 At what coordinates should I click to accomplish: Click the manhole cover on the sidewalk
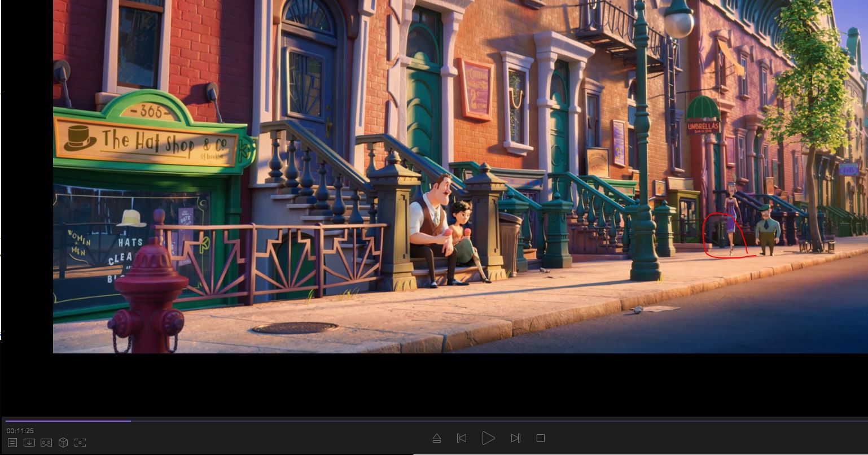point(295,327)
